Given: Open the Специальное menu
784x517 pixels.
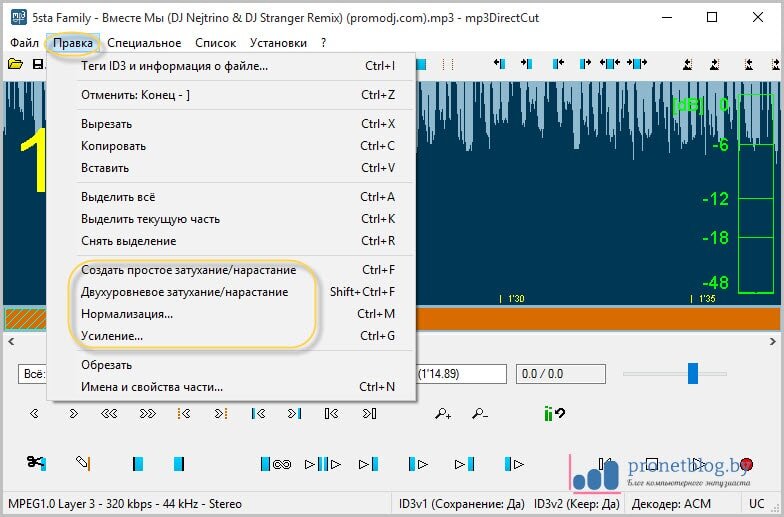Looking at the screenshot, I should [144, 43].
